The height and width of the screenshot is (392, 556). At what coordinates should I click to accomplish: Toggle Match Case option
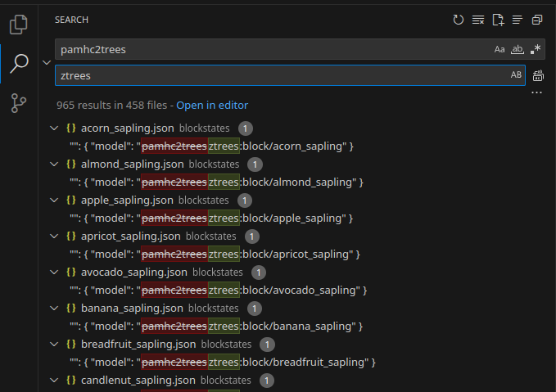tap(499, 49)
